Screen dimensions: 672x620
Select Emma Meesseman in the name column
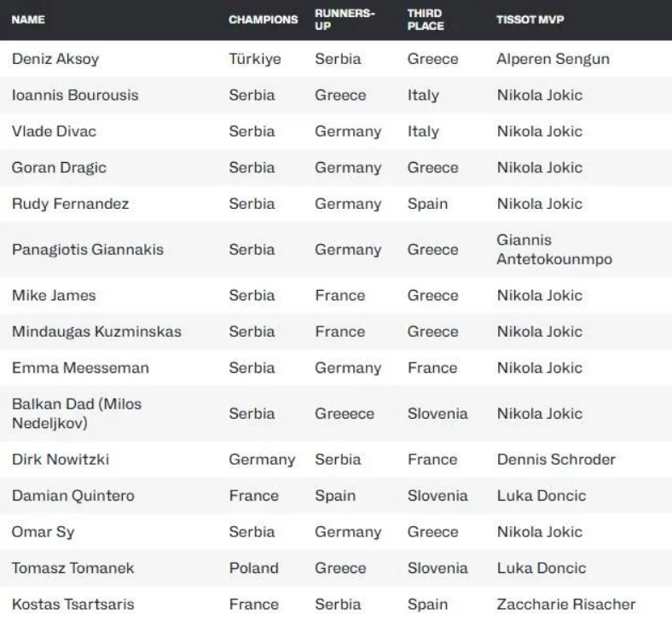tap(81, 368)
